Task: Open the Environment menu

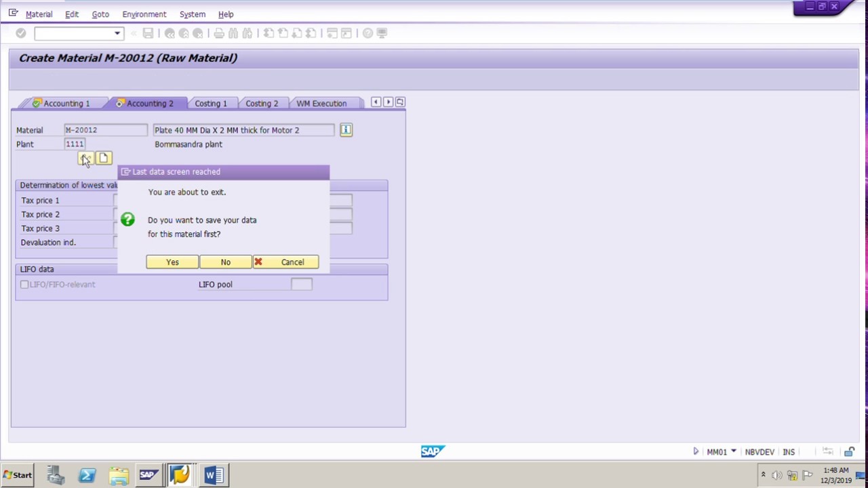Action: coord(144,14)
